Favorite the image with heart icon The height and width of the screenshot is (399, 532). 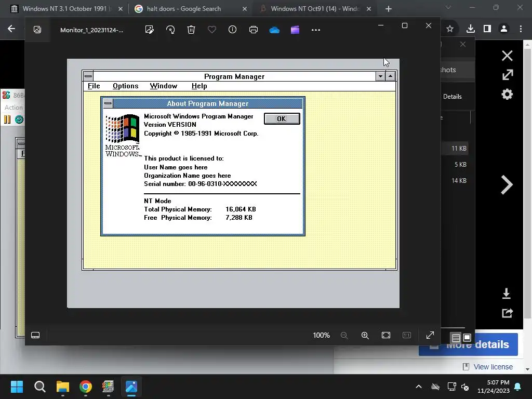[212, 30]
